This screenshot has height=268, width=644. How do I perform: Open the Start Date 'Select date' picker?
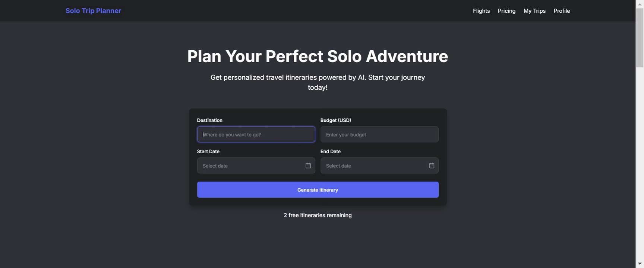[x=250, y=166]
